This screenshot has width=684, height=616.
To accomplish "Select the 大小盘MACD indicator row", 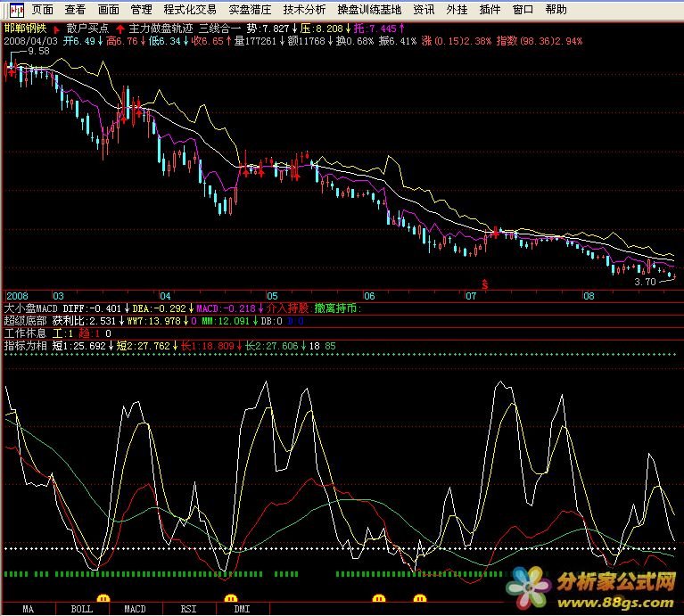I will pos(342,308).
